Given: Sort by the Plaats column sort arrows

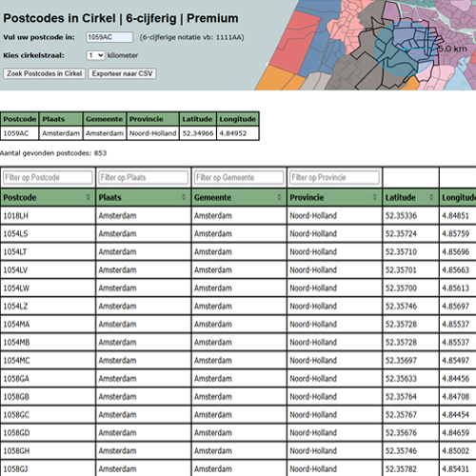Looking at the screenshot, I should (x=184, y=197).
